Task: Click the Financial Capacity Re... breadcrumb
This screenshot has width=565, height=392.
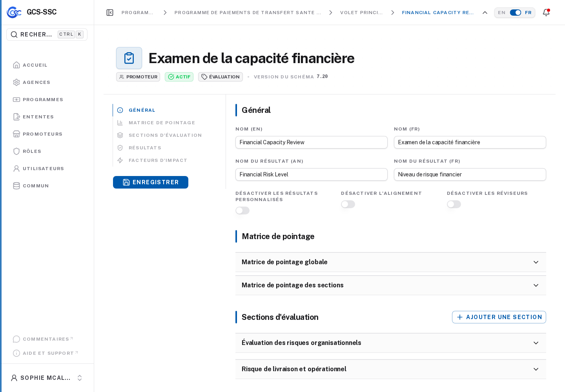Action: coord(438,13)
